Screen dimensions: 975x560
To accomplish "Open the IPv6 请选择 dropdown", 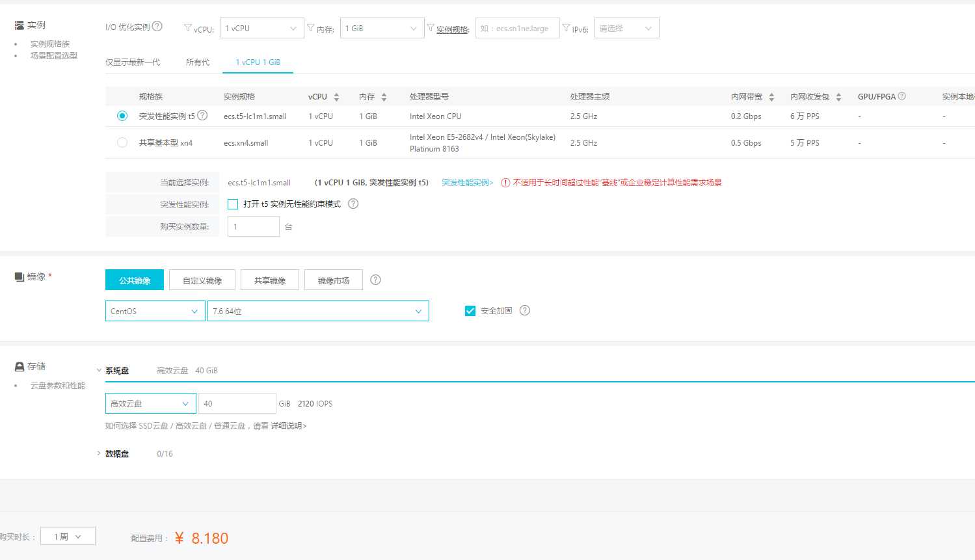I will pos(626,28).
